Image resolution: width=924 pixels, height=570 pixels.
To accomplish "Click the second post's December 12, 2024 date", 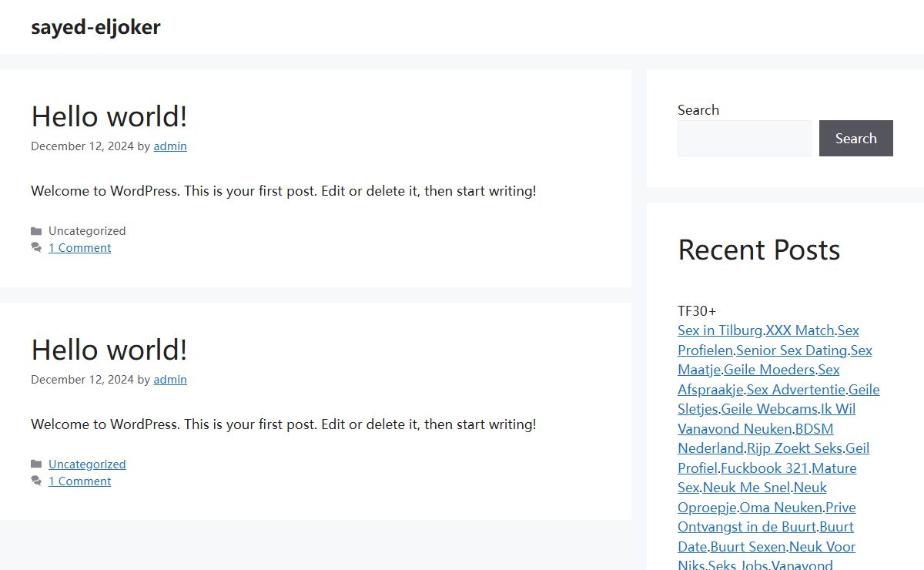I will pyautogui.click(x=82, y=380).
